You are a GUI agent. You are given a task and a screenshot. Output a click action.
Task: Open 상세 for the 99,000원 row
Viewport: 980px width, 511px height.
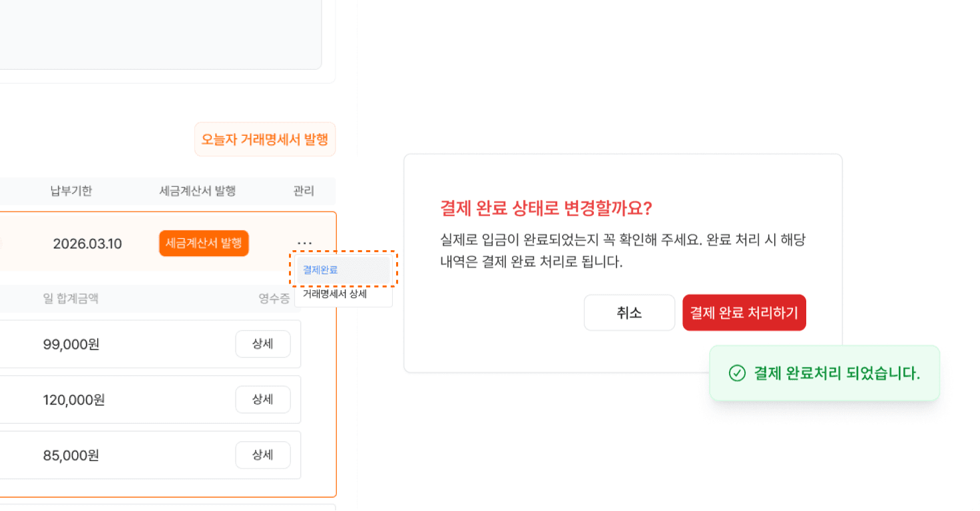[x=263, y=344]
